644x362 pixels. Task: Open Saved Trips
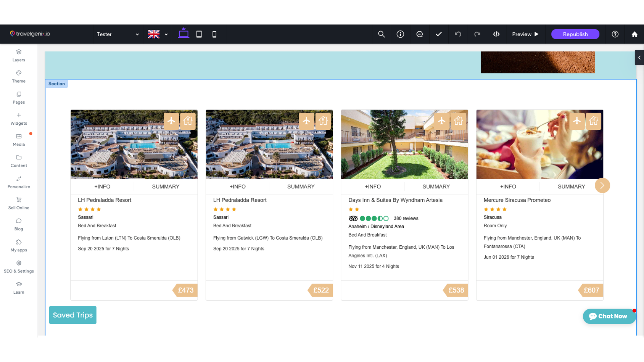pos(72,315)
